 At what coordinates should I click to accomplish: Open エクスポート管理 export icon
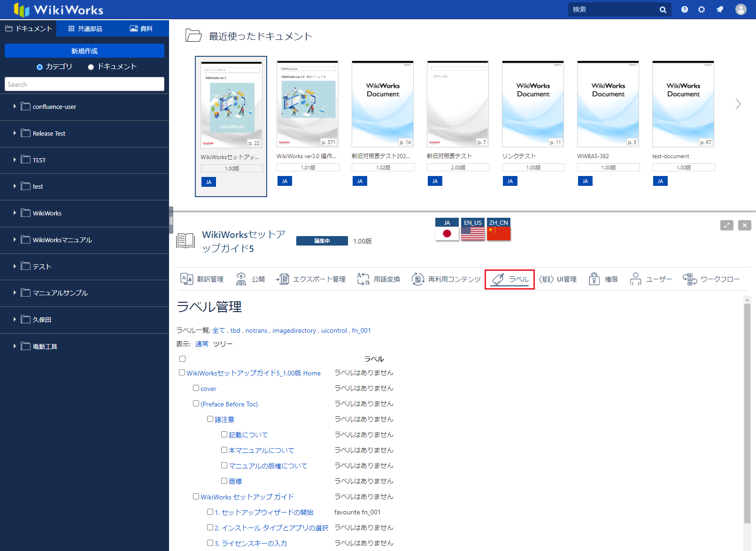[x=282, y=279]
